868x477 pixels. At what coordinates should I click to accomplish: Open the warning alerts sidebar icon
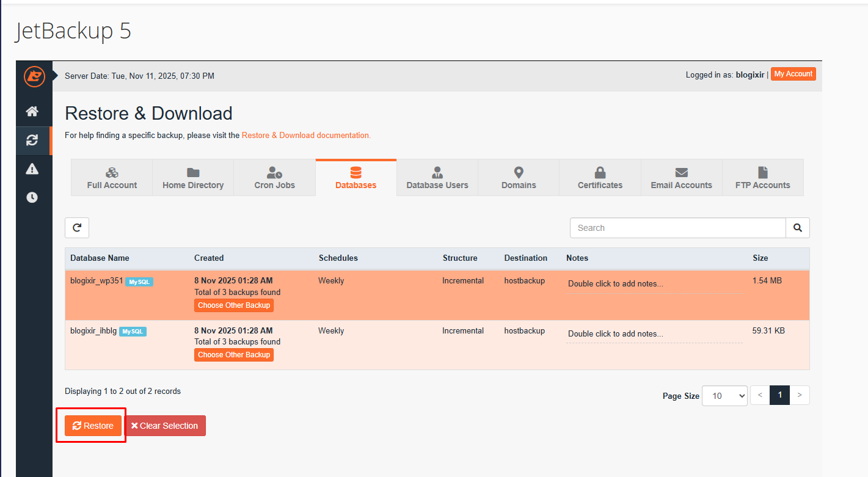(32, 169)
